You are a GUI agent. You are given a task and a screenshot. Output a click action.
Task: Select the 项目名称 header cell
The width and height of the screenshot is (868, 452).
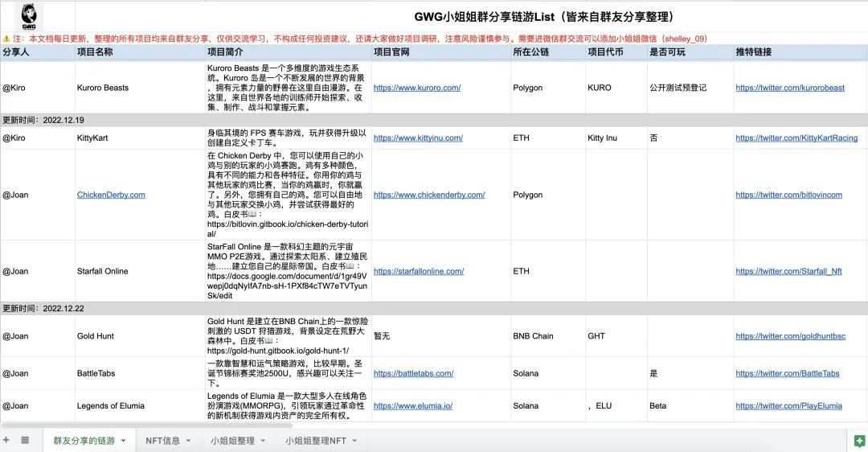tap(140, 52)
